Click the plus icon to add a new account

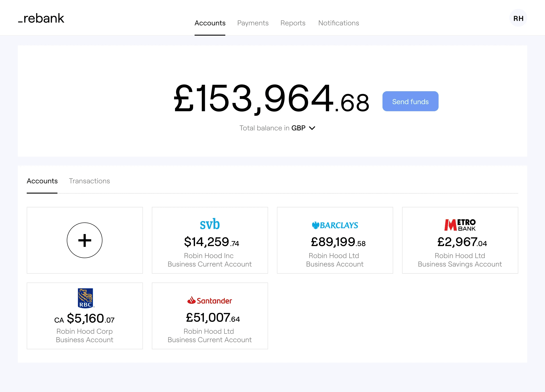[x=85, y=240]
